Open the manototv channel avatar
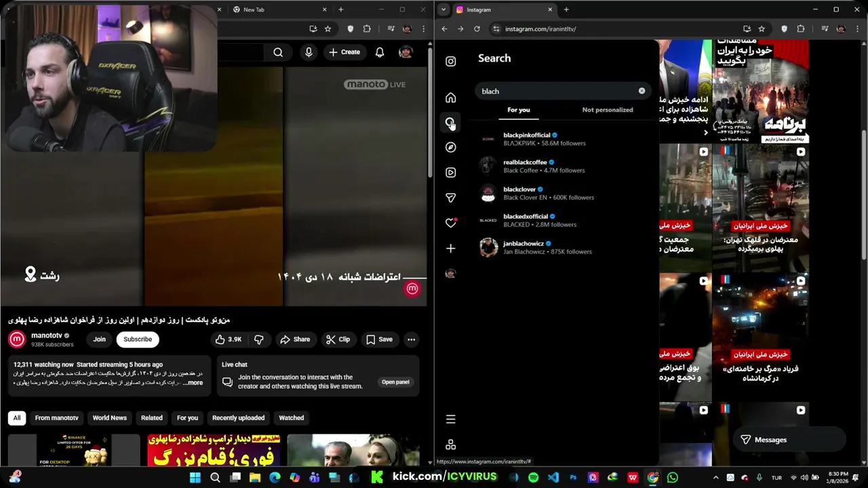This screenshot has width=868, height=488. coord(17,340)
